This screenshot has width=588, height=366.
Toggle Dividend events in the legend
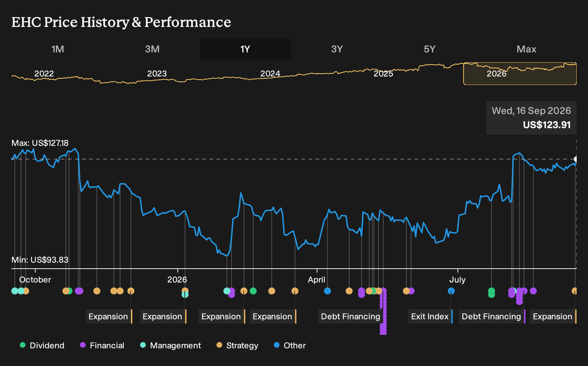(42, 345)
